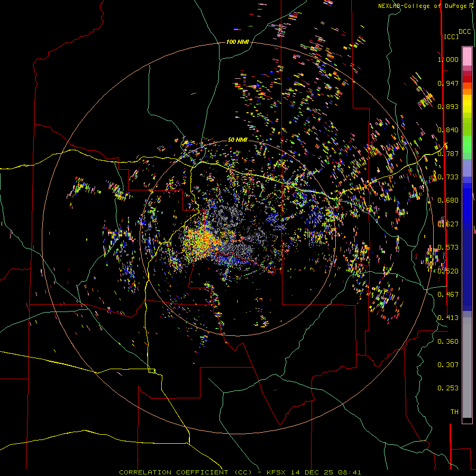Pick the pink top segment of color bar
The height and width of the screenshot is (476, 476).
467,56
